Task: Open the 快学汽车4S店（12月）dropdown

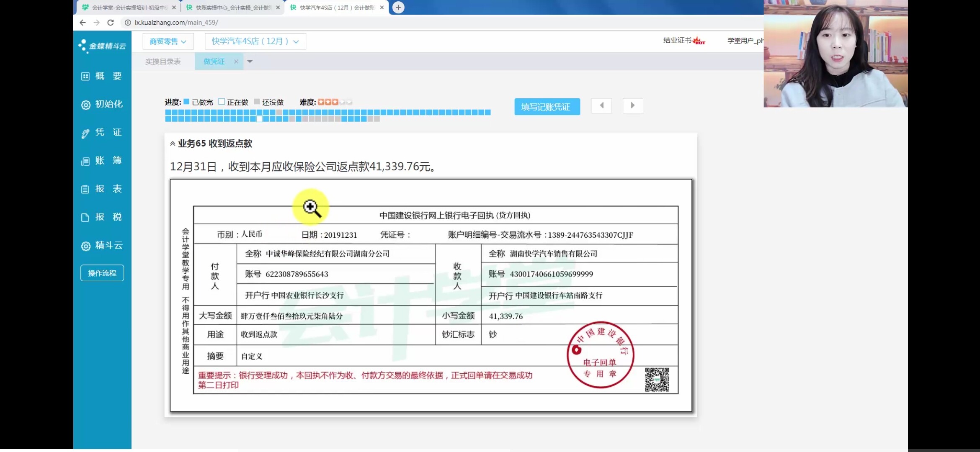Action: point(255,41)
